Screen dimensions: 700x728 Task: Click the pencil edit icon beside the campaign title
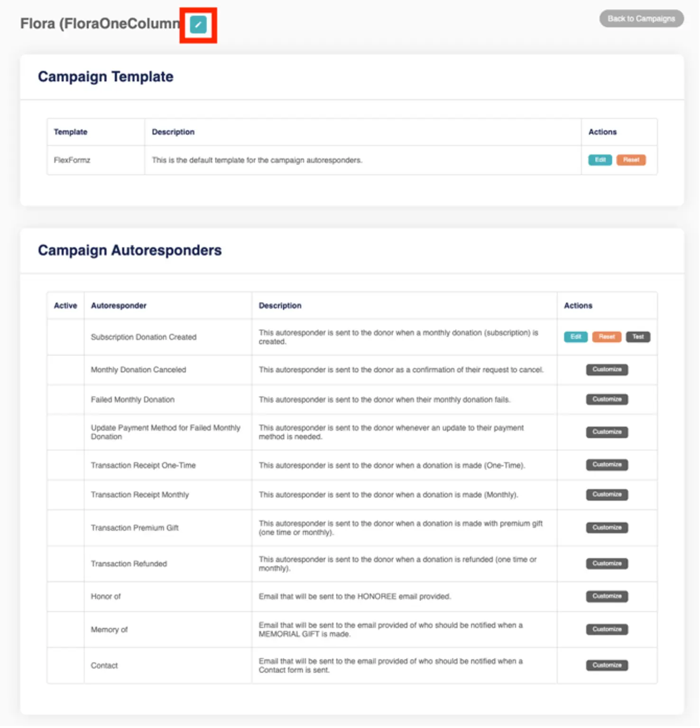tap(198, 25)
